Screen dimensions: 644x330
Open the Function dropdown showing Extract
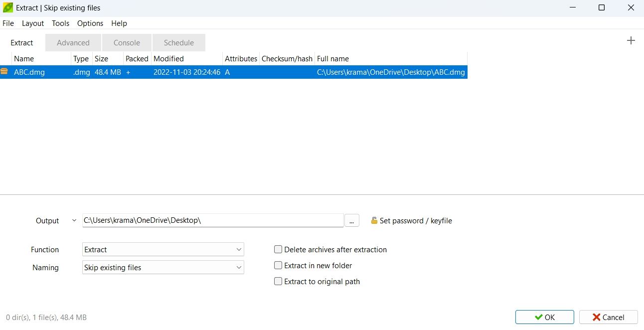click(162, 249)
